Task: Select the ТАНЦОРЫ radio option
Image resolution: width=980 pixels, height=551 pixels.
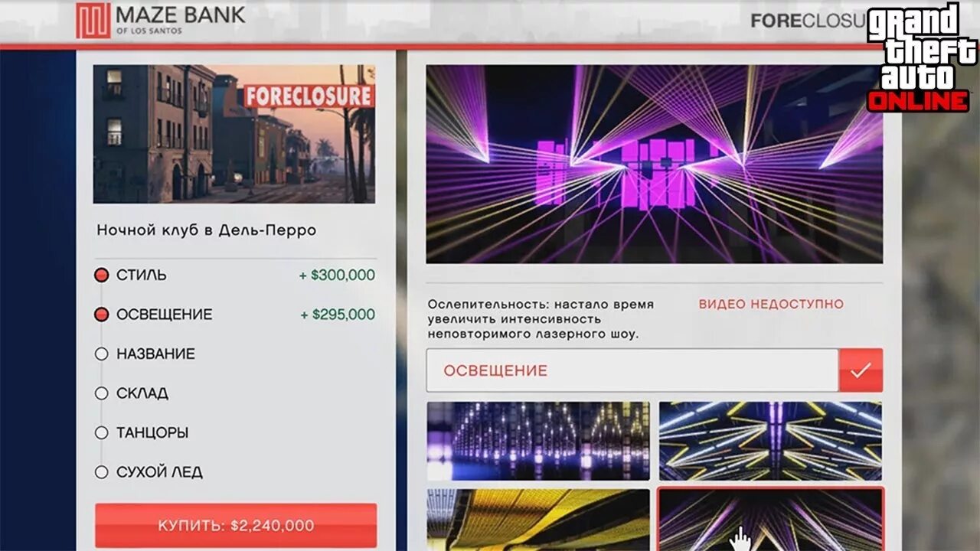Action: pyautogui.click(x=101, y=433)
